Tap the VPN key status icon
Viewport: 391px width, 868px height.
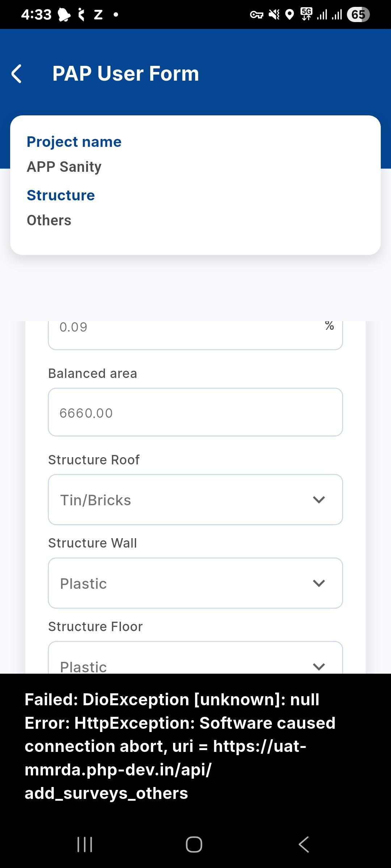click(256, 15)
